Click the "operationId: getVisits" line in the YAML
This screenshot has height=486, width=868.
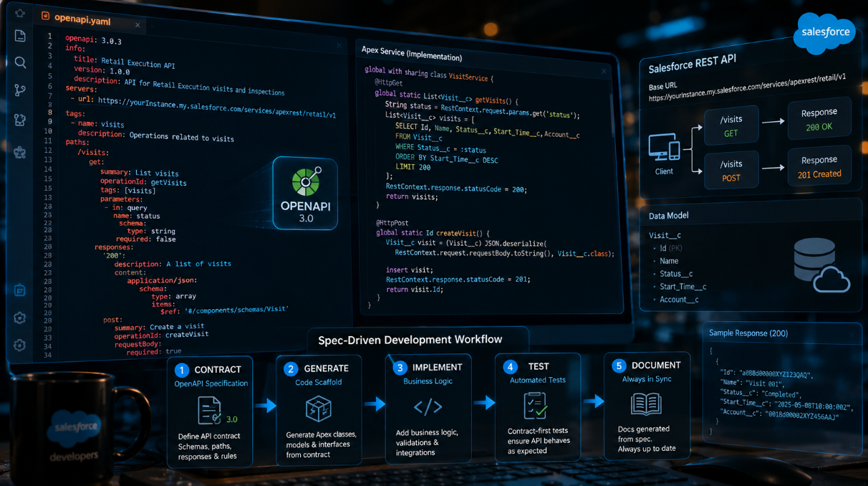click(x=143, y=183)
